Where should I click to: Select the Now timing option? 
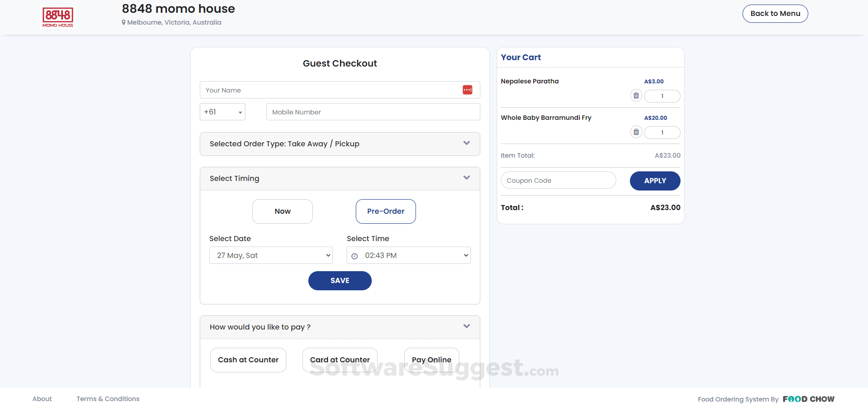tap(282, 211)
